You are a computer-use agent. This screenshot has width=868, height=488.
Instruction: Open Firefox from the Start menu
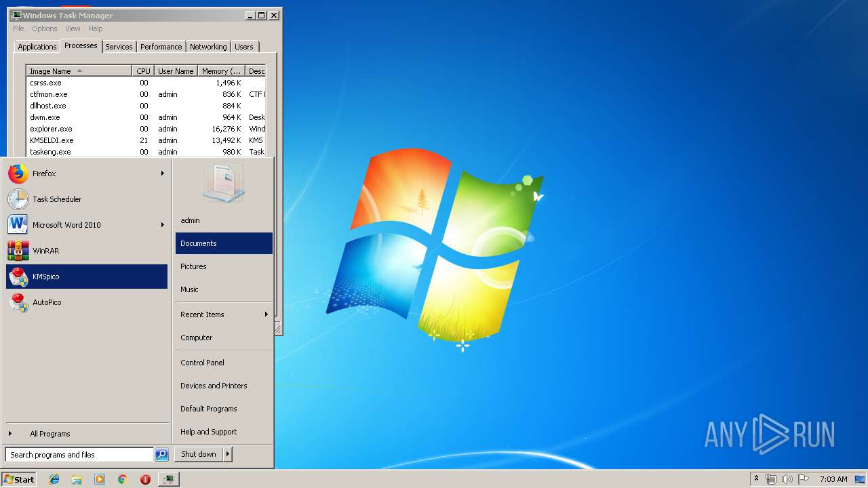click(86, 174)
